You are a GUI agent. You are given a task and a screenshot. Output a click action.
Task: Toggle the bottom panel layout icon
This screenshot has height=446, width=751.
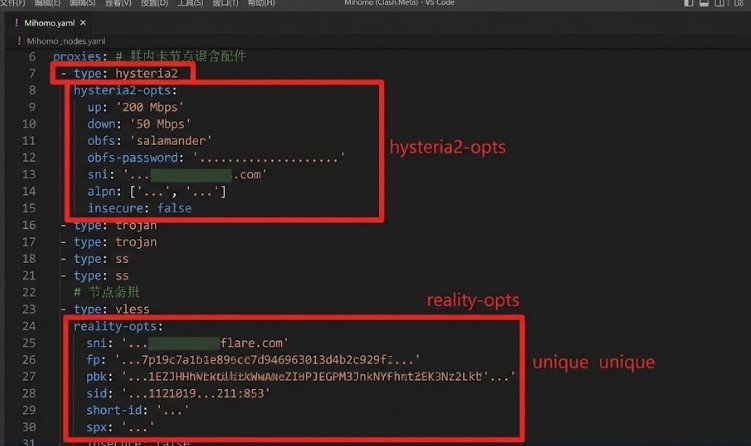[704, 3]
